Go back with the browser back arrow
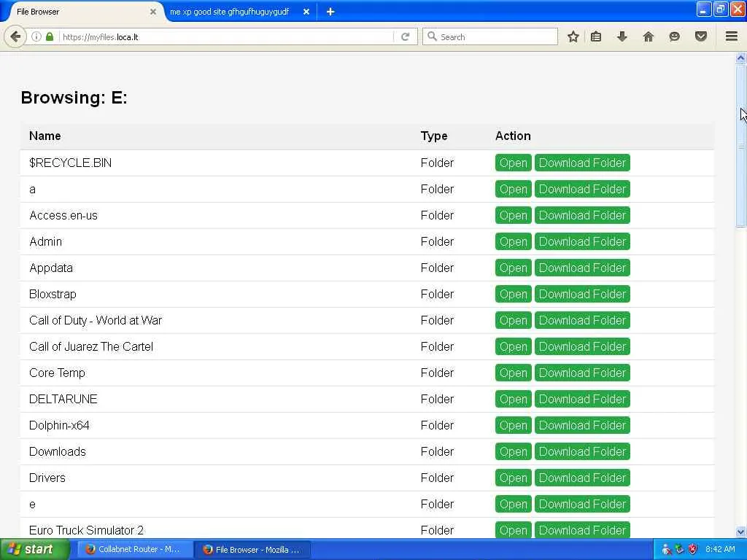This screenshot has width=747, height=560. (15, 36)
